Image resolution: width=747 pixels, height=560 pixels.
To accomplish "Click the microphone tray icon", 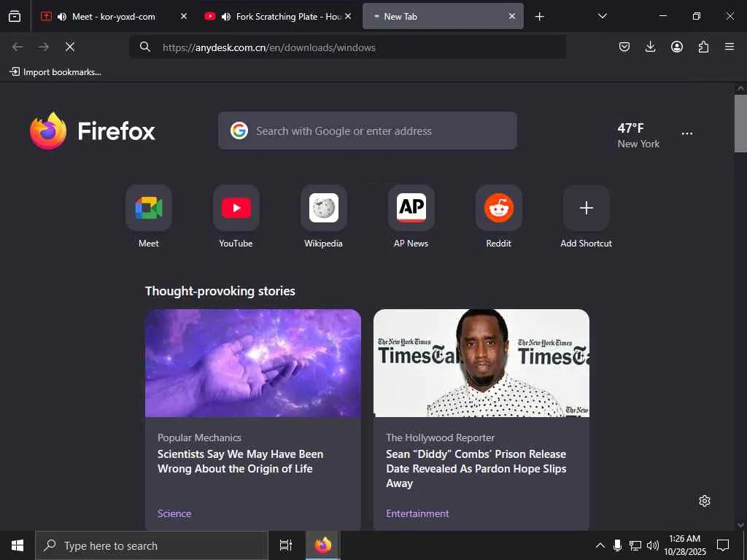I will pyautogui.click(x=617, y=545).
